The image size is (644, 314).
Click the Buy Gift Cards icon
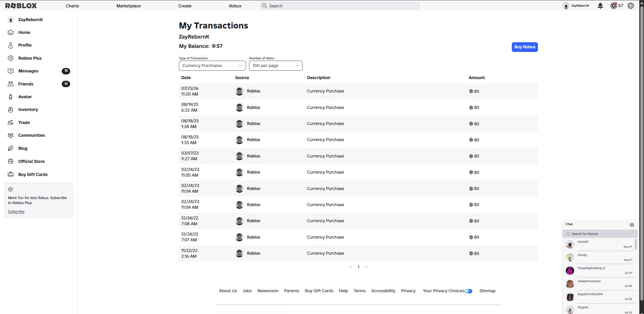(x=11, y=175)
